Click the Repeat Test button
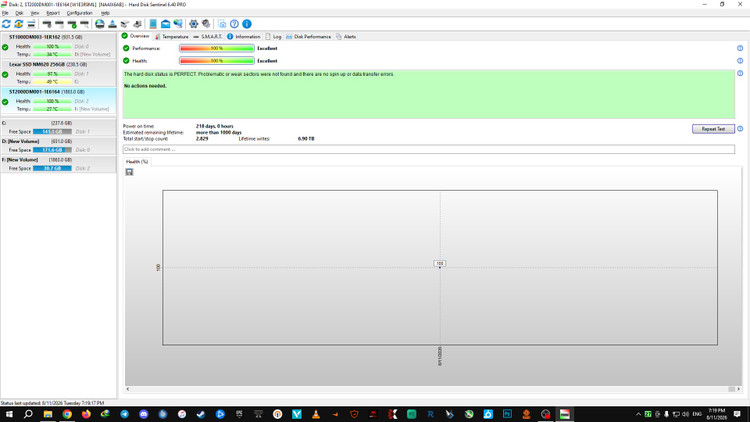The height and width of the screenshot is (422, 750). point(713,129)
